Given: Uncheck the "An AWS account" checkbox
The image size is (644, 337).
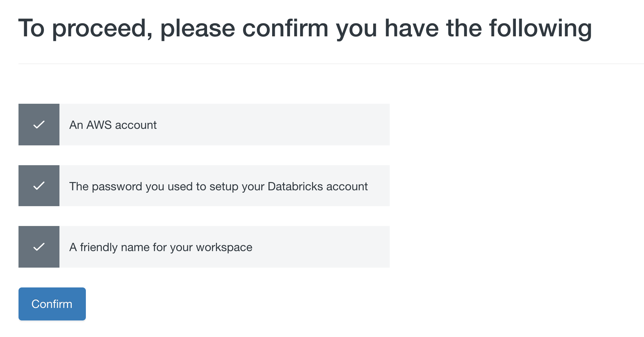Looking at the screenshot, I should coord(39,125).
